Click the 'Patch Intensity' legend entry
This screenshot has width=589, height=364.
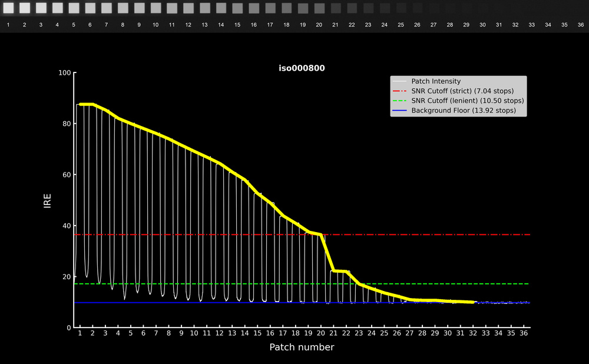436,81
